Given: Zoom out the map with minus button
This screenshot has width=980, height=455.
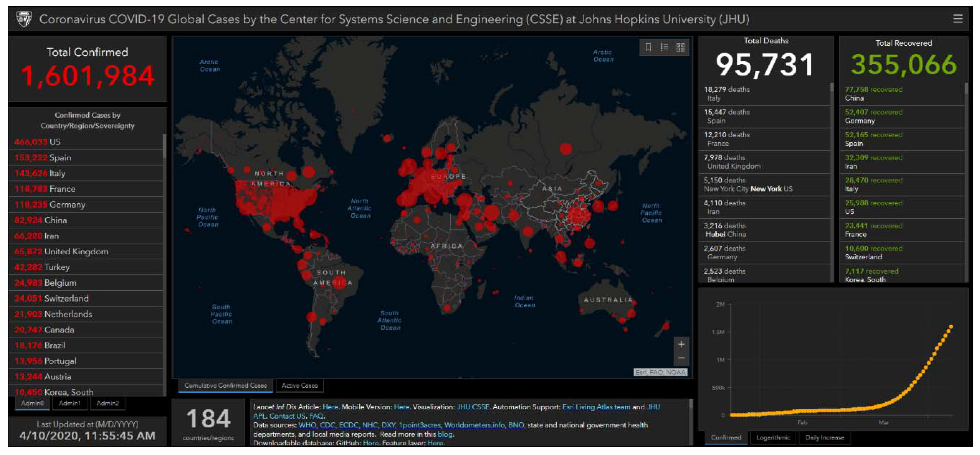Looking at the screenshot, I should click(681, 358).
